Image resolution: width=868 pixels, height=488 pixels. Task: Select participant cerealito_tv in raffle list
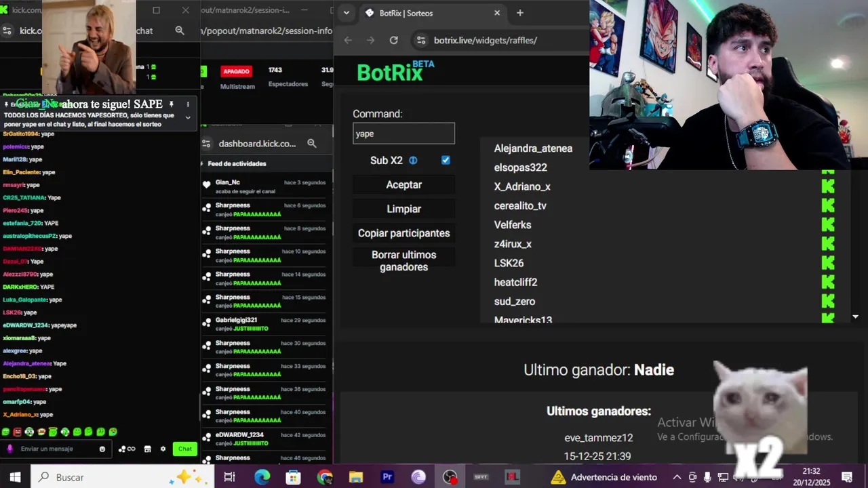[520, 205]
